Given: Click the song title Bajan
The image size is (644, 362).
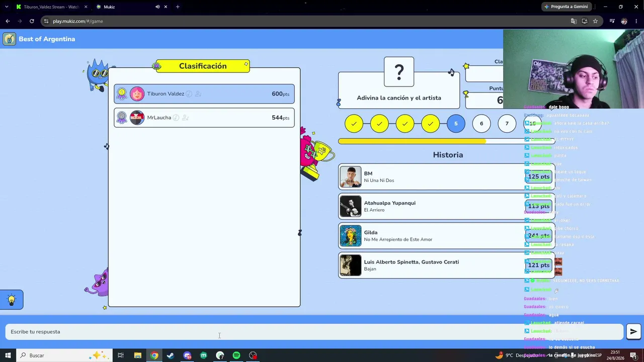Looking at the screenshot, I should (370, 269).
